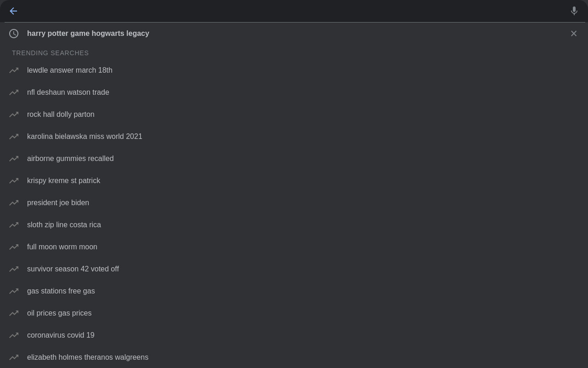The image size is (588, 368).
Task: Click trending icon beside gas stations free gas
Action: point(14,291)
